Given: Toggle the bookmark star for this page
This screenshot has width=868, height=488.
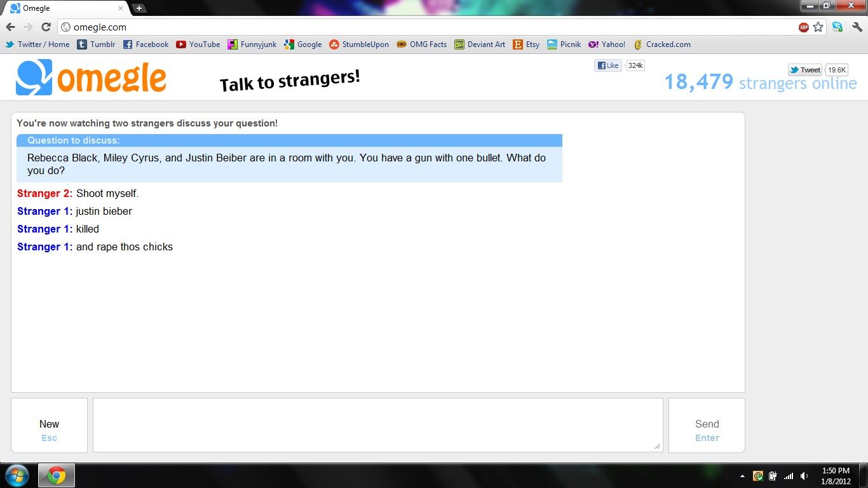Looking at the screenshot, I should tap(818, 27).
